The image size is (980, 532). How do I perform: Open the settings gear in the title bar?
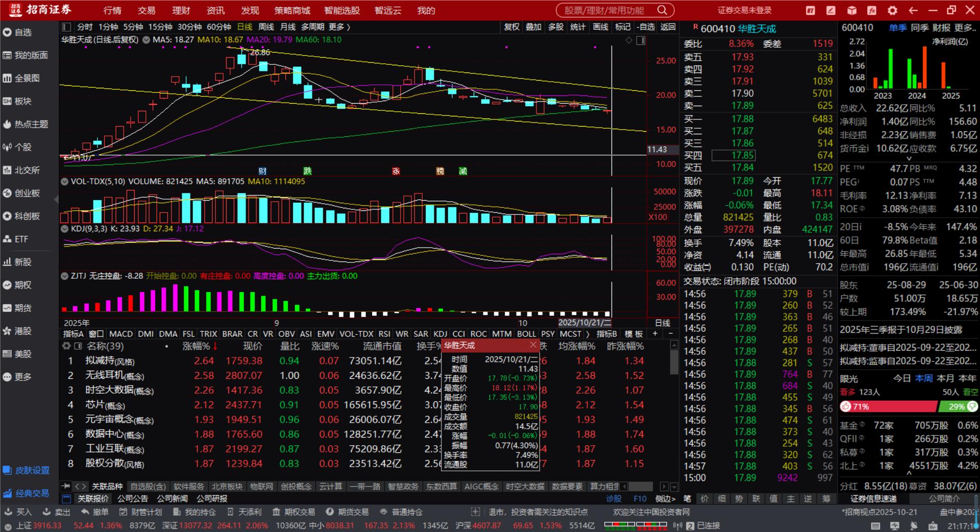pos(892,10)
